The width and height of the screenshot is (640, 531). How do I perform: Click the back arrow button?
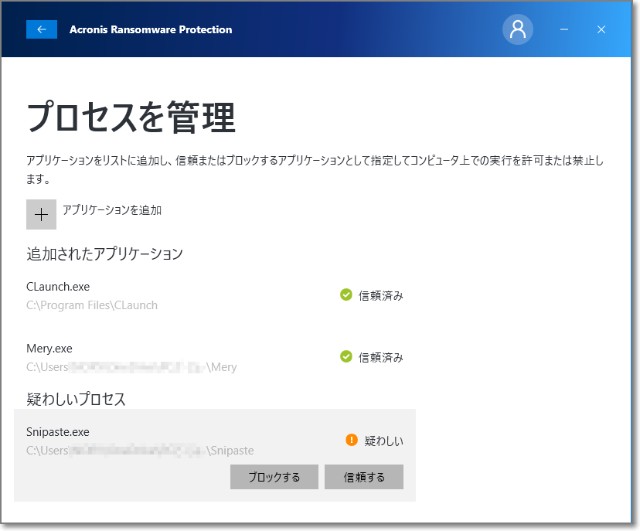pos(41,30)
